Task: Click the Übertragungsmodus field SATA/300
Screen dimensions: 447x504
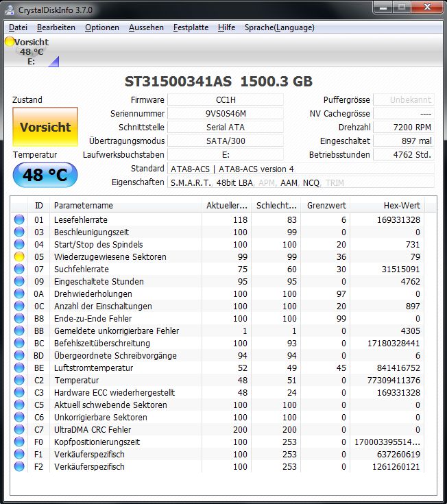Action: pos(226,141)
